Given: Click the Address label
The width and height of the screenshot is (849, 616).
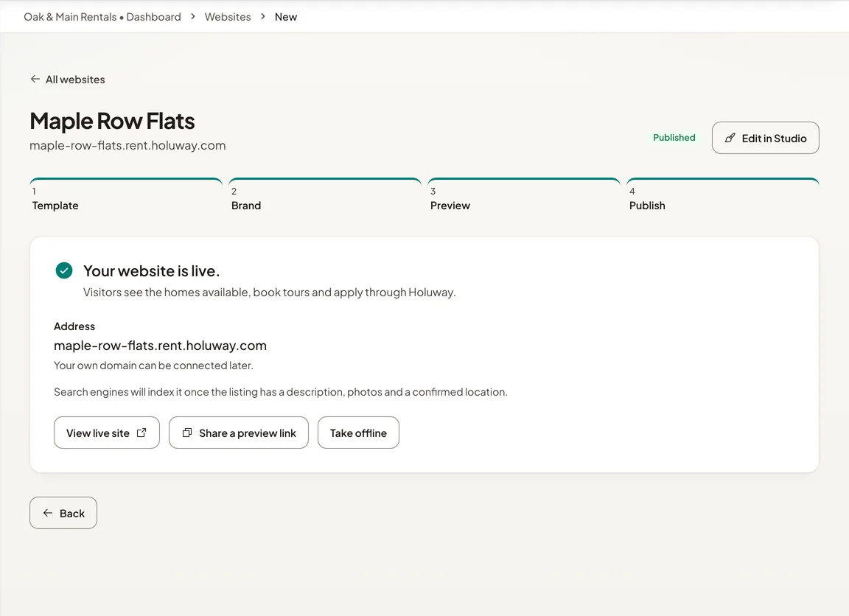Looking at the screenshot, I should click(x=74, y=326).
